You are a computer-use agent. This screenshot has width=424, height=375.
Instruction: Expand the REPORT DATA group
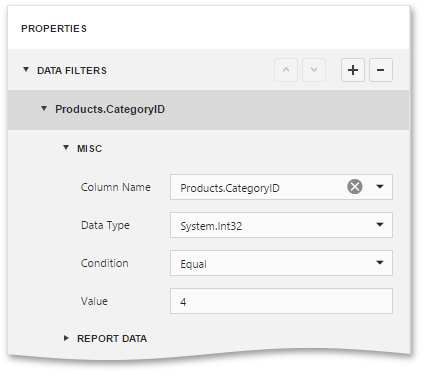point(66,338)
